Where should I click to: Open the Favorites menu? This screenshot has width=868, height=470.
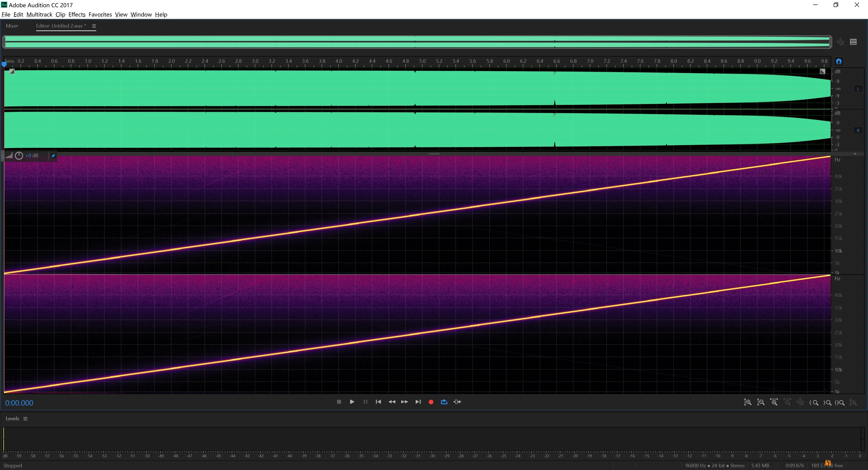(100, 14)
